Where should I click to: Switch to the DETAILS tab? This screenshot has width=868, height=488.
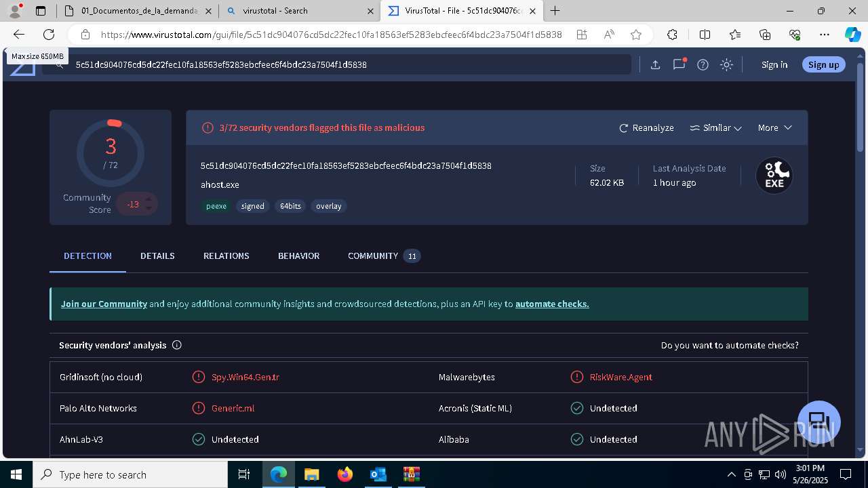[157, 256]
